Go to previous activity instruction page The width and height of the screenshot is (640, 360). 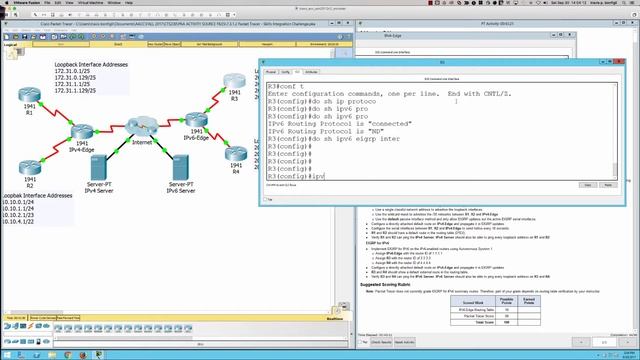point(581,342)
